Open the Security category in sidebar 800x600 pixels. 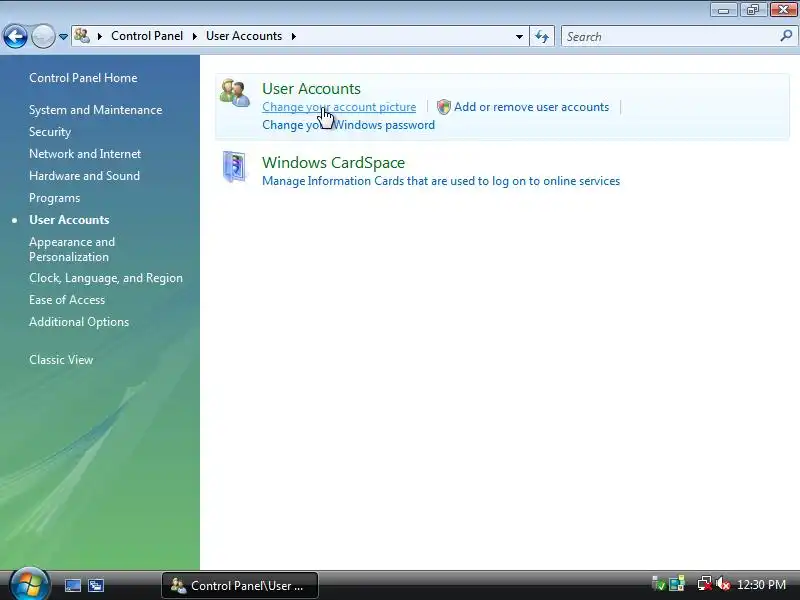[50, 132]
